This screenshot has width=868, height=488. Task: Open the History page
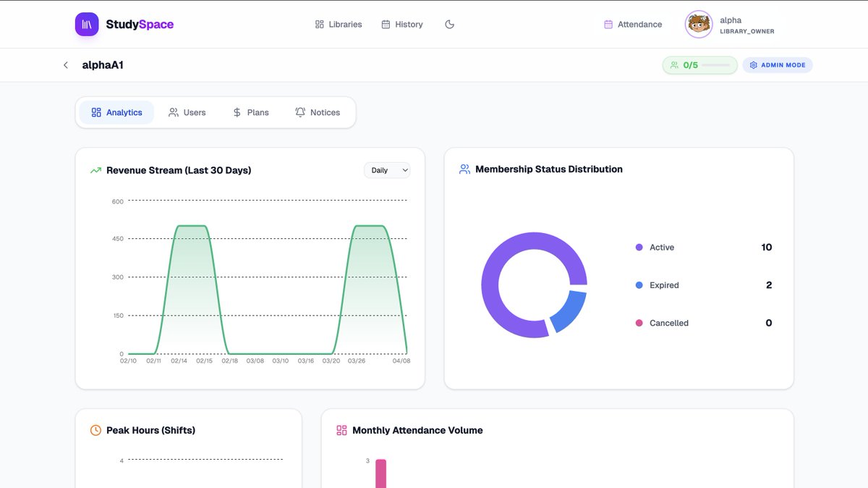point(402,25)
